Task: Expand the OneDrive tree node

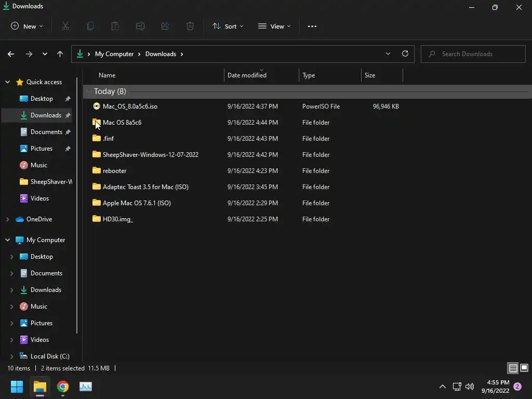Action: pyautogui.click(x=7, y=219)
